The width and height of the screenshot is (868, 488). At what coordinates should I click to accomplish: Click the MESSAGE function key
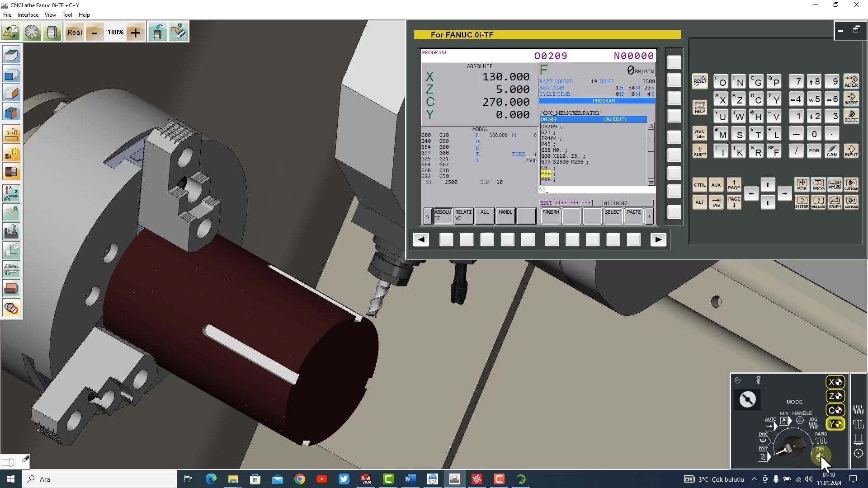point(818,202)
